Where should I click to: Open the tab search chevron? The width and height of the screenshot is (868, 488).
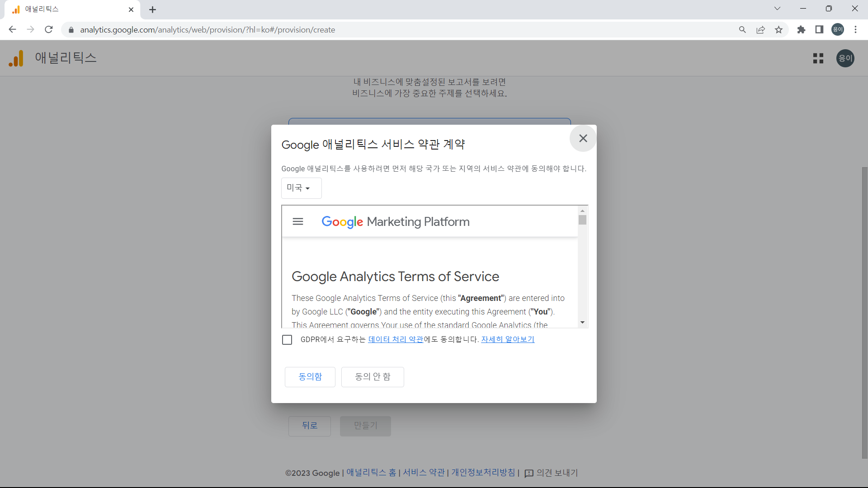point(777,8)
